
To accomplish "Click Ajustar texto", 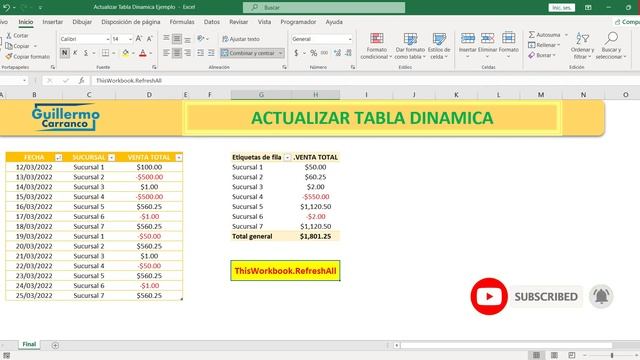I will (241, 39).
